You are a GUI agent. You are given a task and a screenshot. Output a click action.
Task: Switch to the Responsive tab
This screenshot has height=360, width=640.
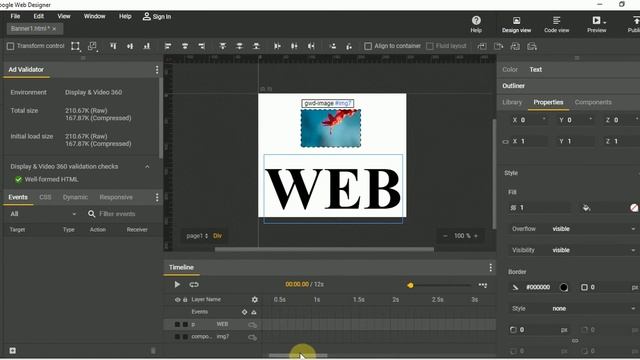[x=116, y=197]
